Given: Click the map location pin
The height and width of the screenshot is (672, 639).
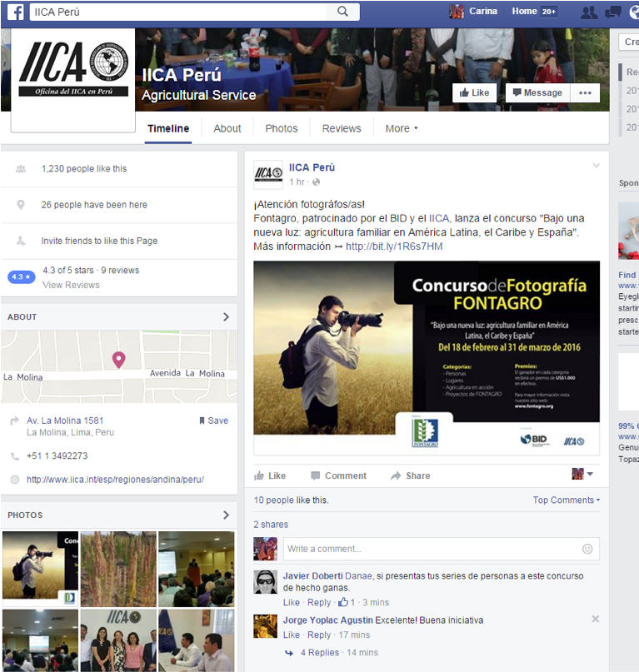Looking at the screenshot, I should click(x=119, y=360).
